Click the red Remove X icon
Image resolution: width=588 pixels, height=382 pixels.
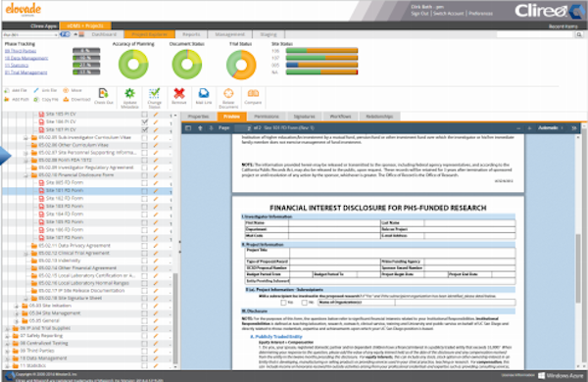pos(179,93)
